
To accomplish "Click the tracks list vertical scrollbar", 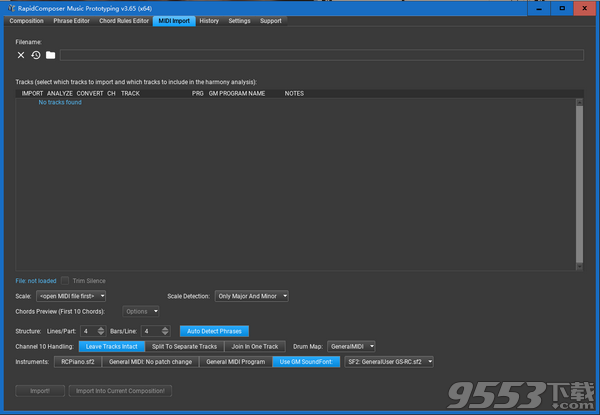I will 579,184.
